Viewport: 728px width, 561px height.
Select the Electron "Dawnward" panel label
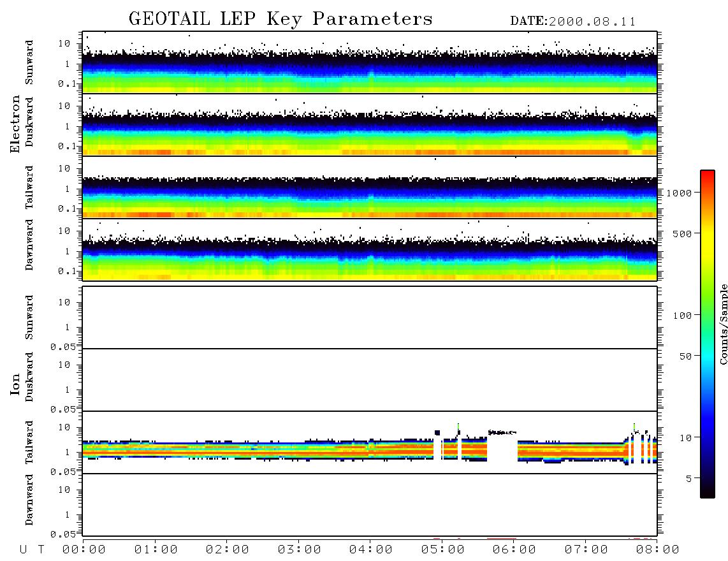tap(29, 245)
